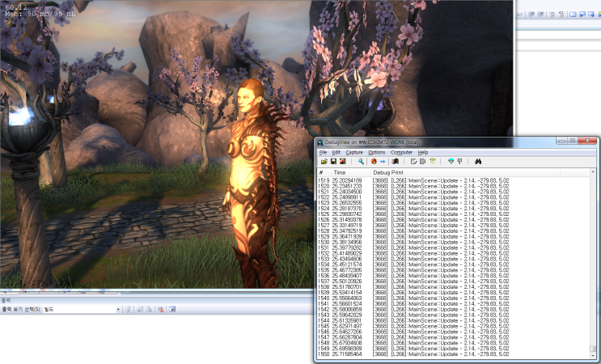Click the stacked sheets icon beside the clock
This screenshot has width=601, height=364.
(422, 162)
